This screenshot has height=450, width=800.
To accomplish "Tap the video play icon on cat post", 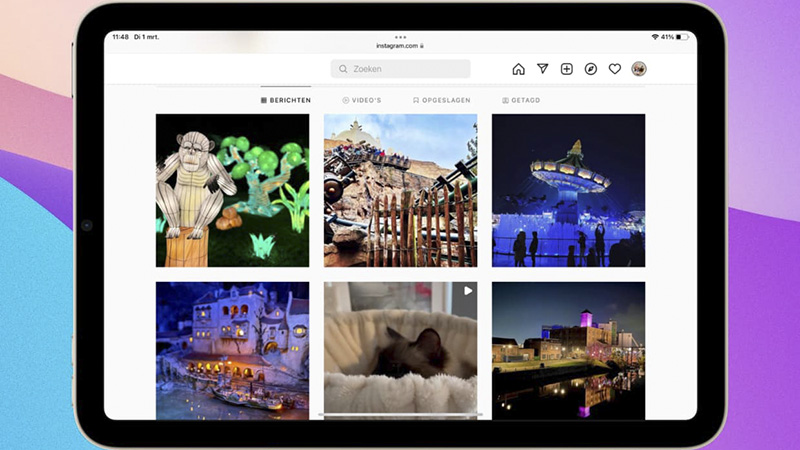I will point(468,291).
